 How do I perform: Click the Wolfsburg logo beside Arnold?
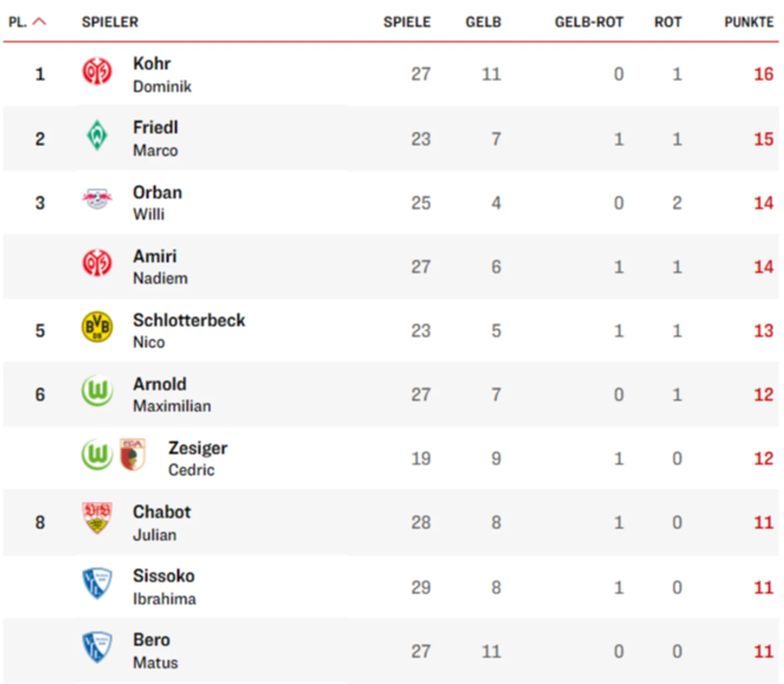click(x=97, y=391)
